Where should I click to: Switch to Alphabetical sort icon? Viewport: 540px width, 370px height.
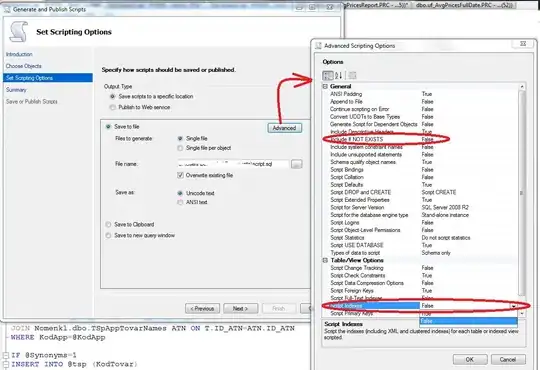[x=339, y=75]
